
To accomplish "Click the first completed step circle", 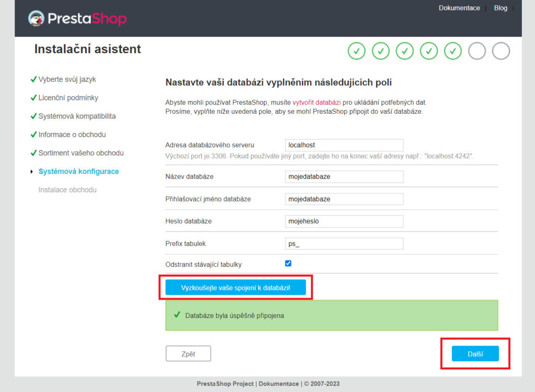I will [356, 51].
